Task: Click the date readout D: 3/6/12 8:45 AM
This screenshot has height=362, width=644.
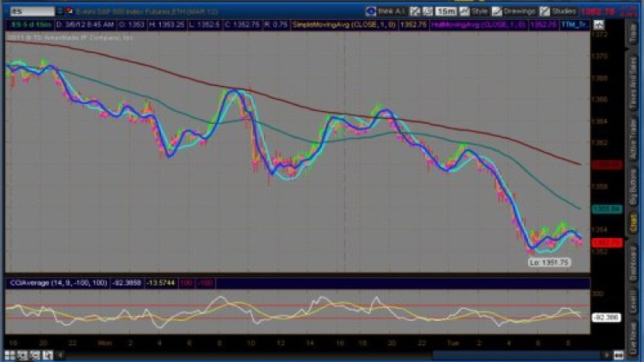Action: pos(85,25)
